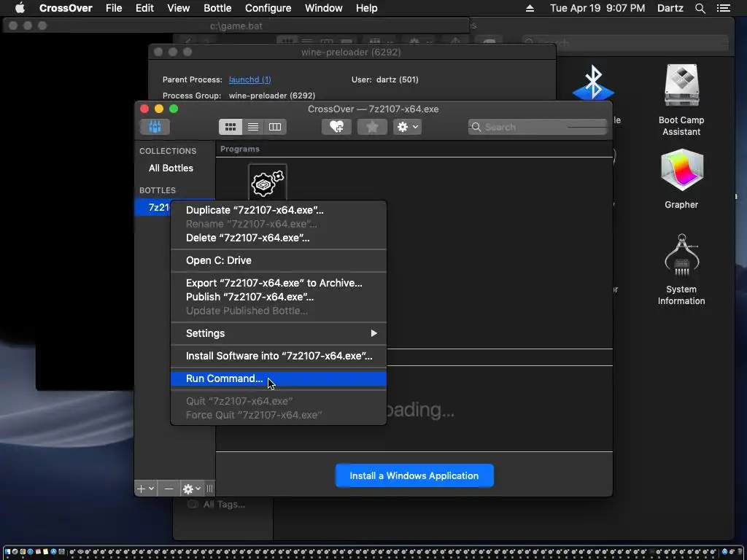Image resolution: width=747 pixels, height=560 pixels.
Task: Click the heart-plus add to favorites icon
Action: point(336,127)
